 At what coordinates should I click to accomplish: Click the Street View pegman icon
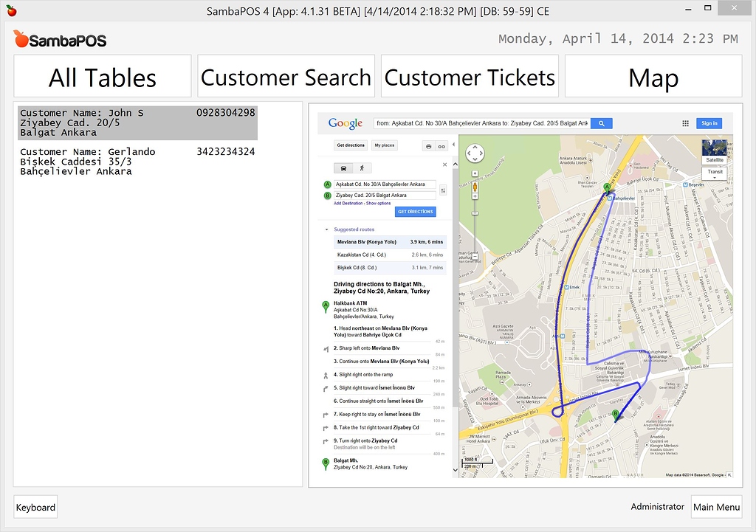tap(475, 188)
